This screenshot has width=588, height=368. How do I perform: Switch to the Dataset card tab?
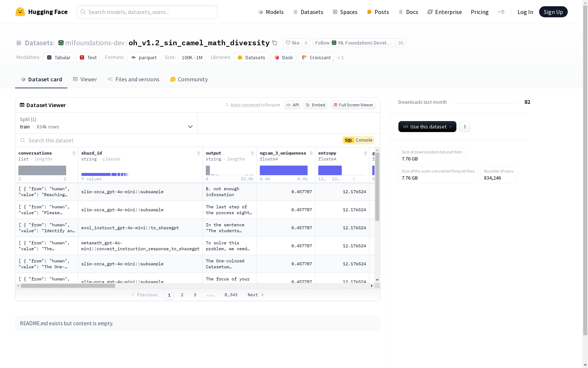[41, 79]
